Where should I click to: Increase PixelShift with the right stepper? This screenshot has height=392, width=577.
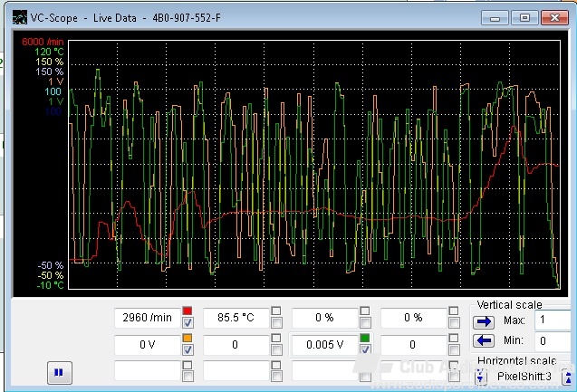(568, 376)
